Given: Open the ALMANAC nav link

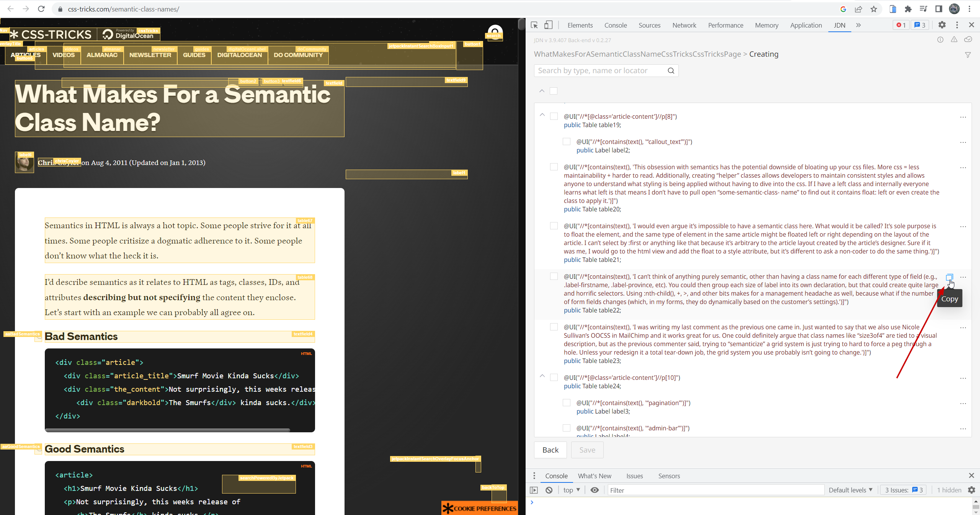Looking at the screenshot, I should [x=102, y=55].
